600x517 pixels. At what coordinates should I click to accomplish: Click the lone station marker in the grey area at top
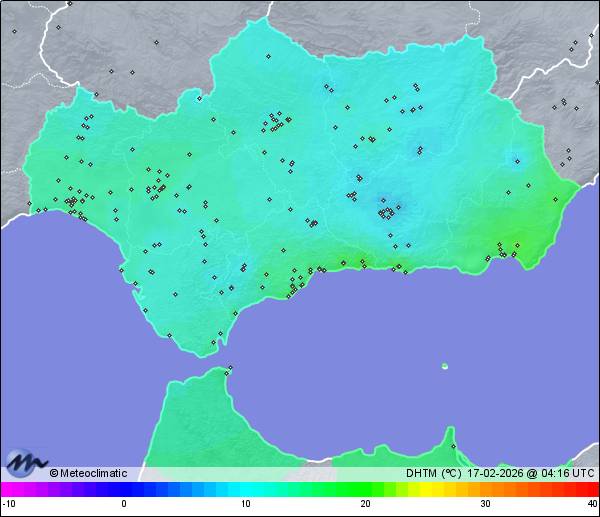pos(157,42)
